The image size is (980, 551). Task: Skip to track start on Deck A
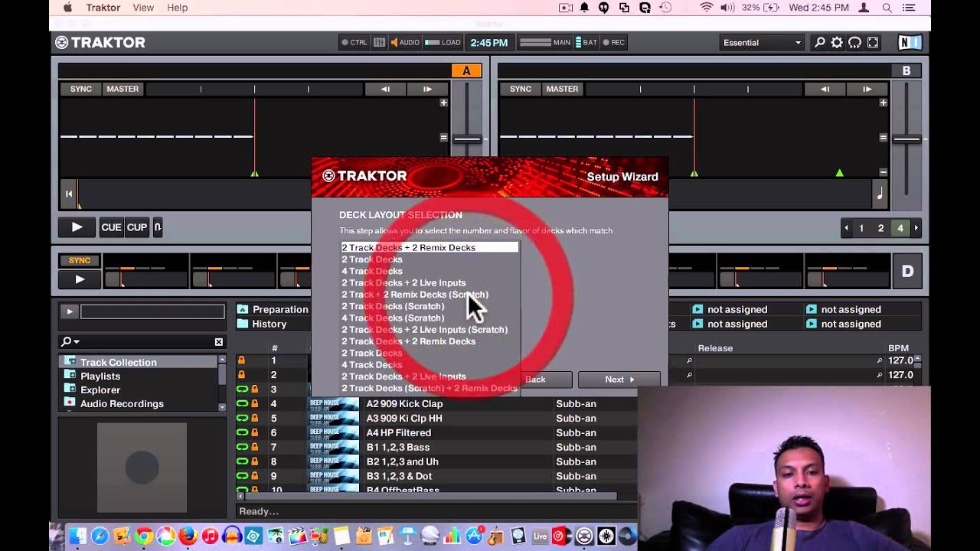tap(69, 194)
